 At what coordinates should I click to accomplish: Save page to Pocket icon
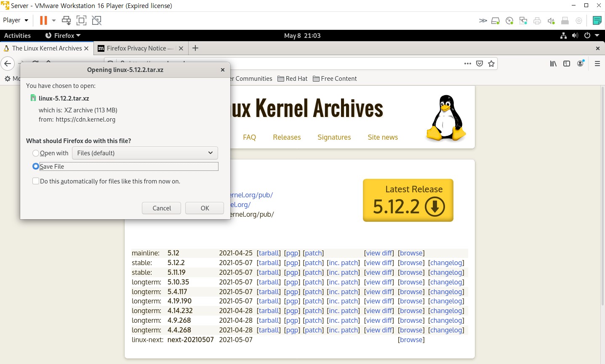[x=479, y=64]
